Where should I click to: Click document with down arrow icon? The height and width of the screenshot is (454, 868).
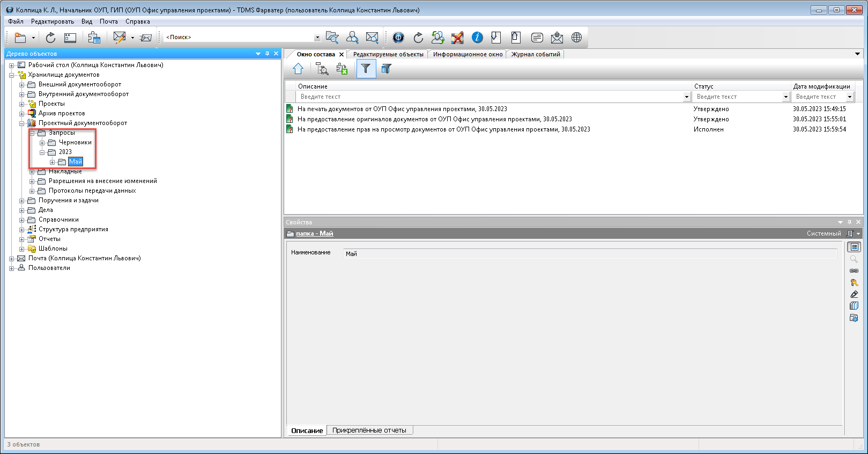tap(496, 38)
